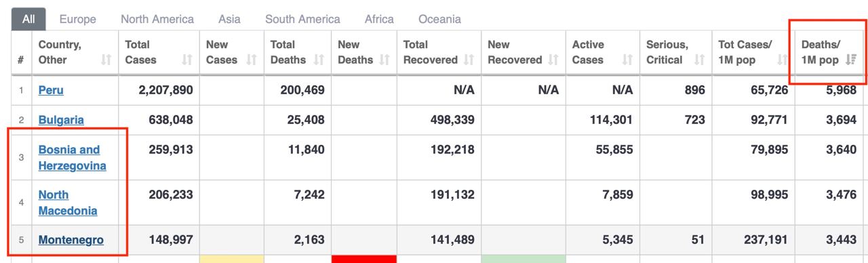
Task: Select the All continent tab
Action: coord(28,19)
